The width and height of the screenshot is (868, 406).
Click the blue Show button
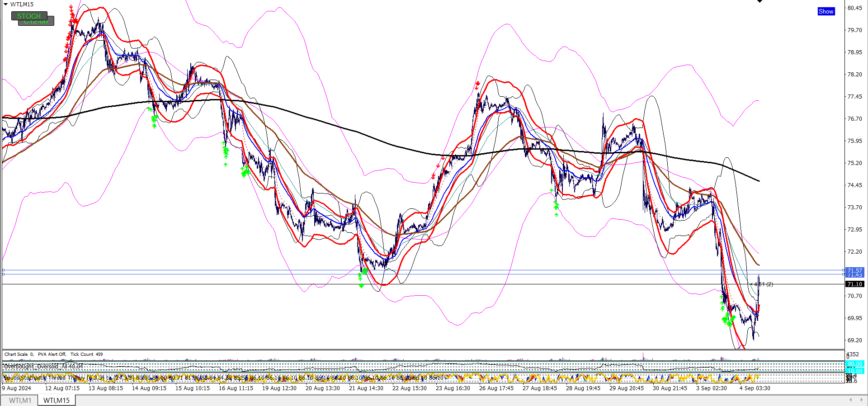(826, 12)
